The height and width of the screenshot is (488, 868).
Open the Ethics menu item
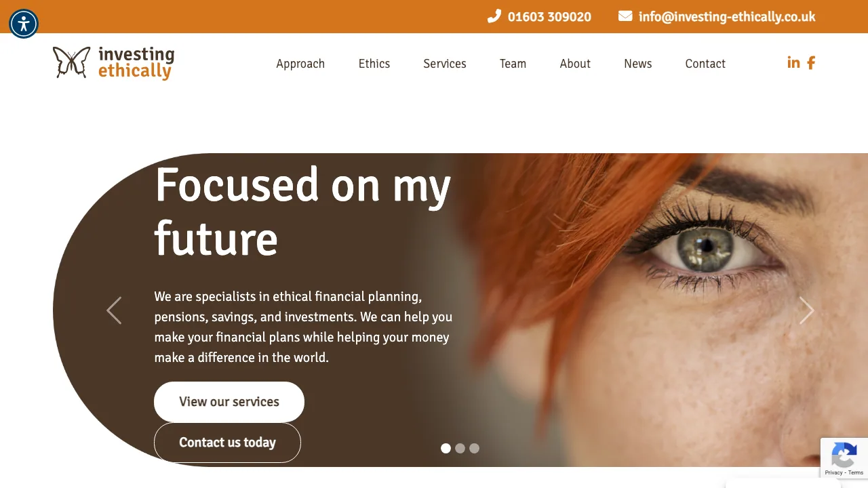374,64
